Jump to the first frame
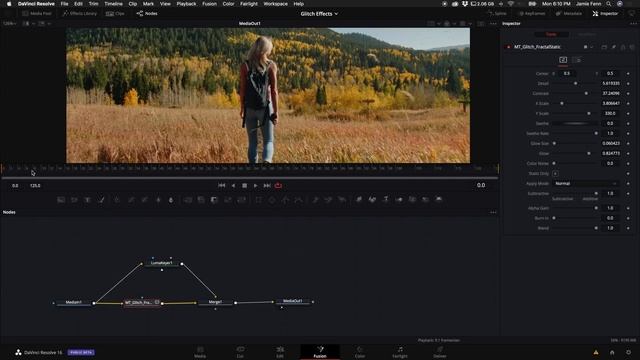This screenshot has width=640, height=360. 222,186
